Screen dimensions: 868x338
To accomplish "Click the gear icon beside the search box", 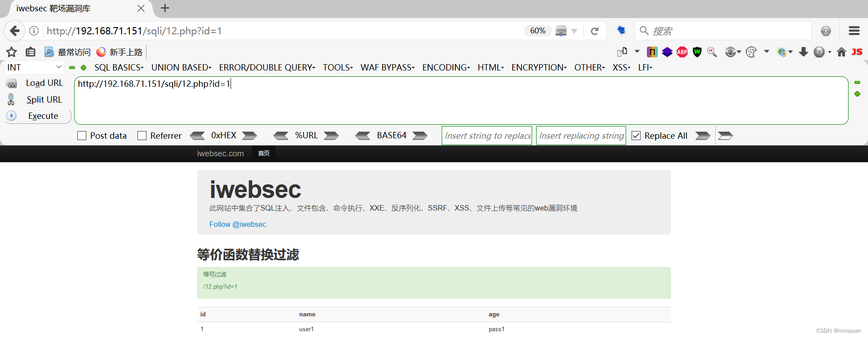I will click(826, 31).
